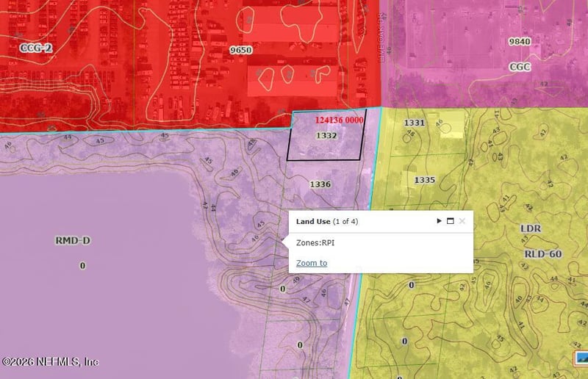
Task: Maximize the Land Use popup window
Action: coord(451,221)
